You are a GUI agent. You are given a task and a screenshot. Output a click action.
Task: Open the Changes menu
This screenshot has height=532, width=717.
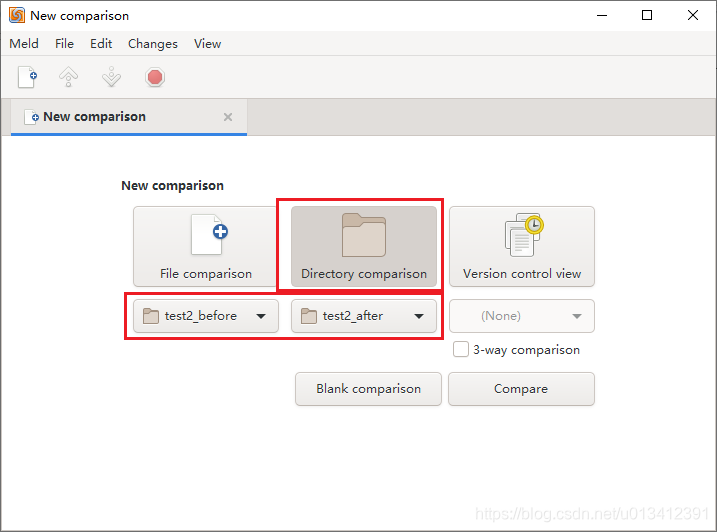(x=153, y=43)
